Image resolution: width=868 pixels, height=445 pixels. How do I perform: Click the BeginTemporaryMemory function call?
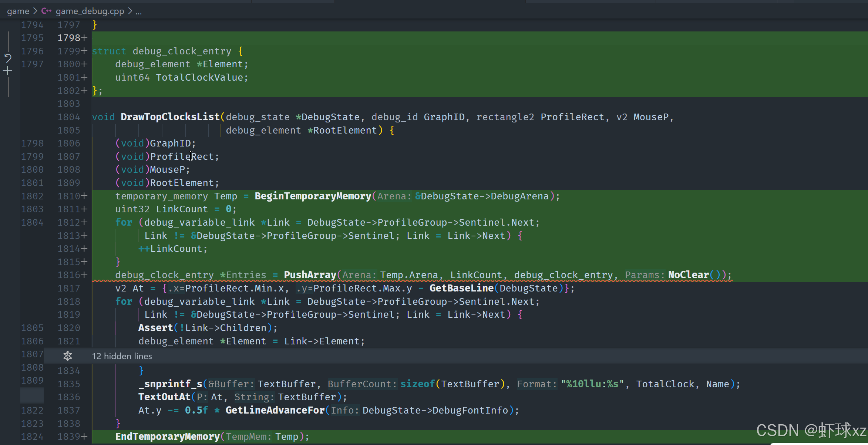313,196
